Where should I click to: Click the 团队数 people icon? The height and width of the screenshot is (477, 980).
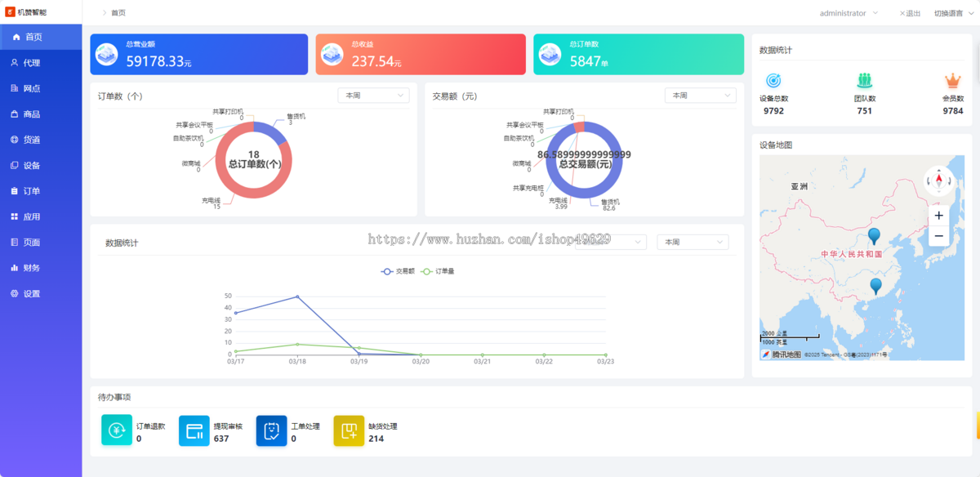pos(865,81)
